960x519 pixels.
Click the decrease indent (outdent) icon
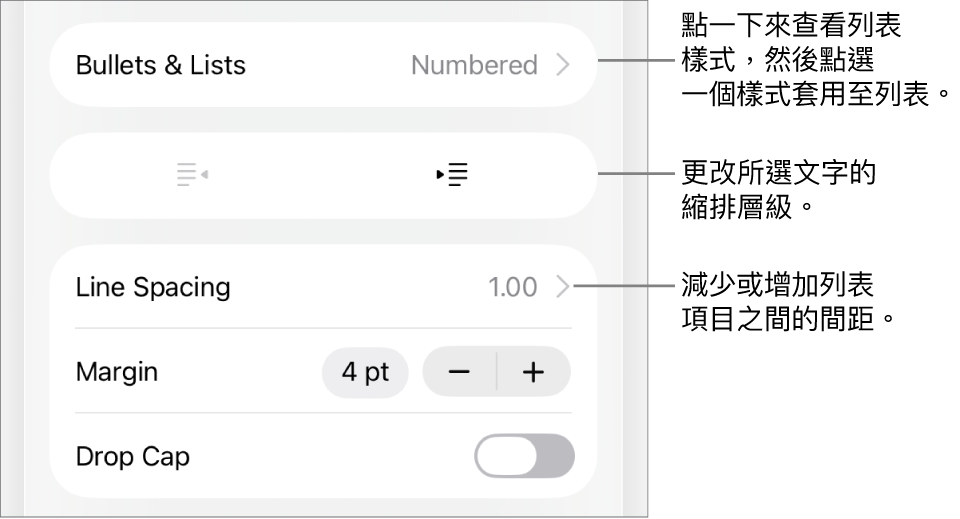pyautogui.click(x=192, y=175)
